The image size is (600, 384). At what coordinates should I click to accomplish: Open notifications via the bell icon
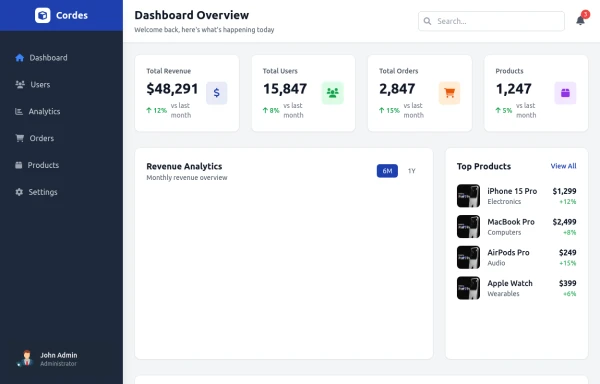(x=580, y=21)
